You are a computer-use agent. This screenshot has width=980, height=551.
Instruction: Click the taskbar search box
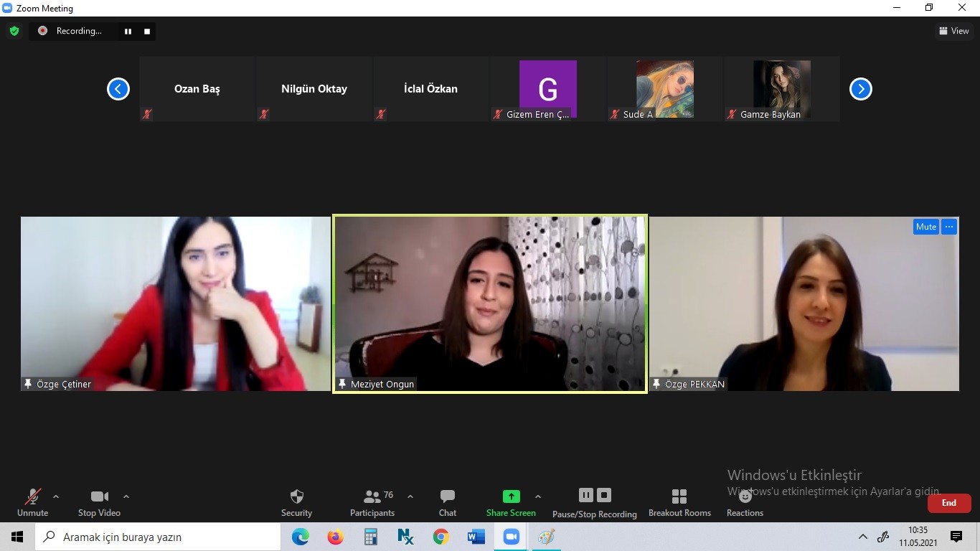(x=158, y=537)
